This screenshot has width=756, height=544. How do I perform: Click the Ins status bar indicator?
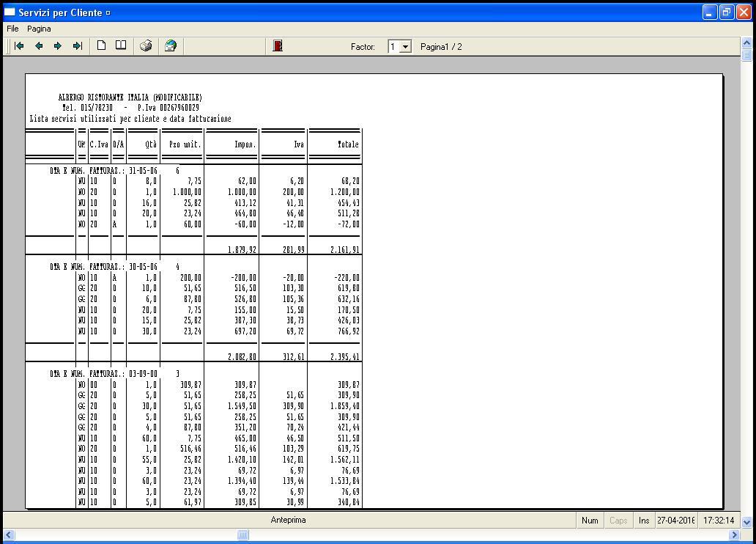644,521
